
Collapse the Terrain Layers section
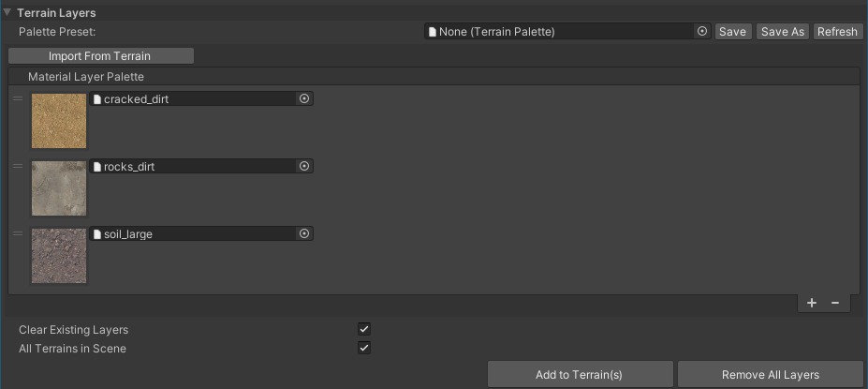(7, 12)
